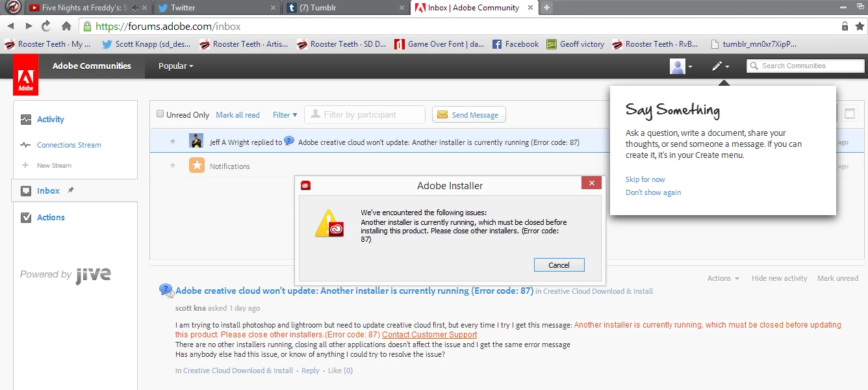Click Hide new activity
Screen dimensions: 868x390
(x=779, y=278)
